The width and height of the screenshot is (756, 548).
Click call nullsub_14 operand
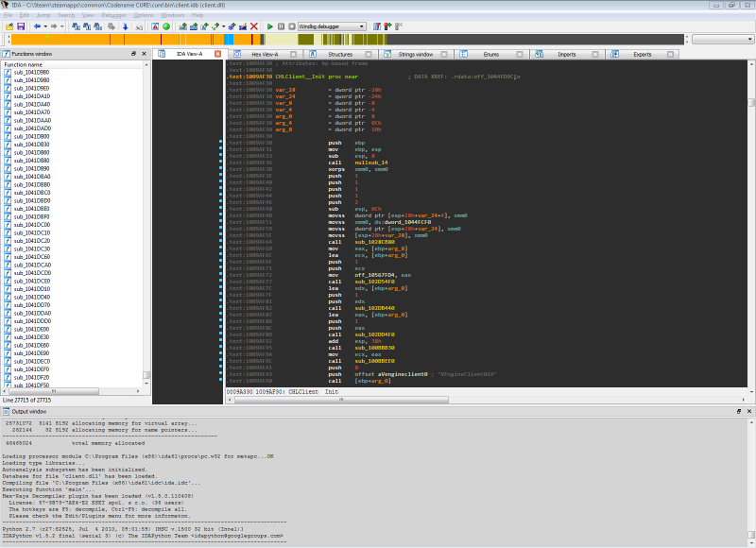click(371, 163)
